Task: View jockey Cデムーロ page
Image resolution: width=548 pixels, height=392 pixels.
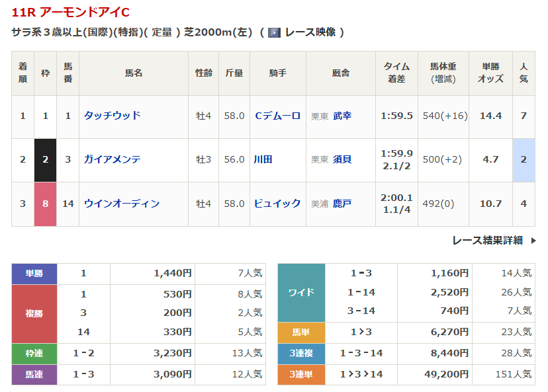Action: pos(277,116)
